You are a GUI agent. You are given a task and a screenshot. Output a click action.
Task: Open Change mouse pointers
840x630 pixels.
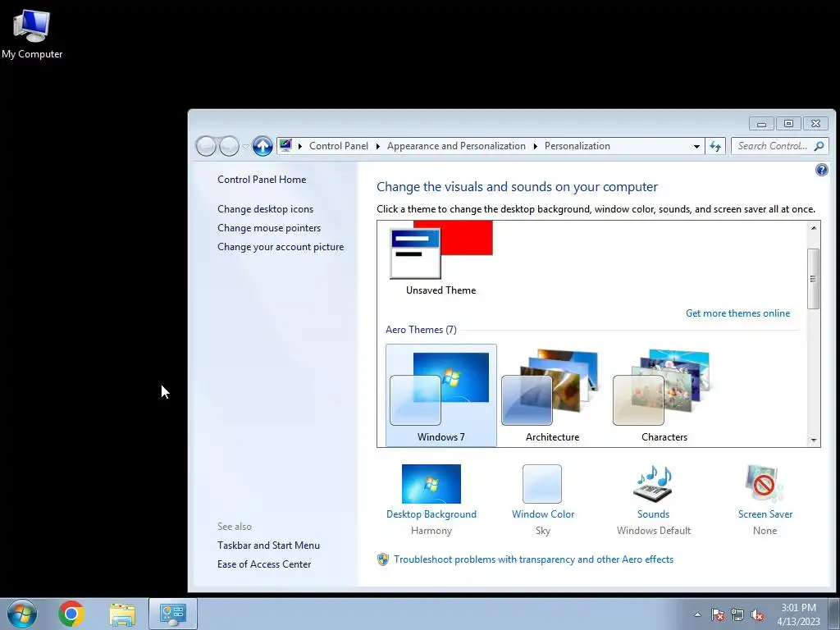tap(269, 228)
